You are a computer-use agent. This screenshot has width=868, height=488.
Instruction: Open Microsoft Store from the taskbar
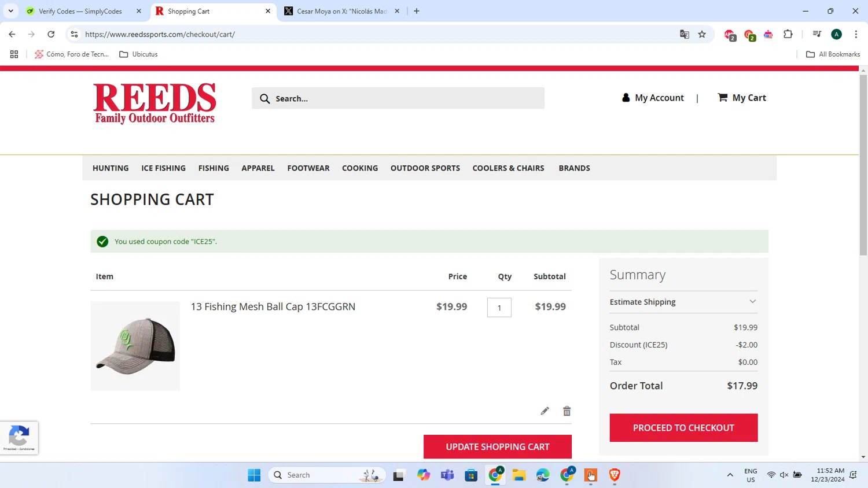(471, 475)
